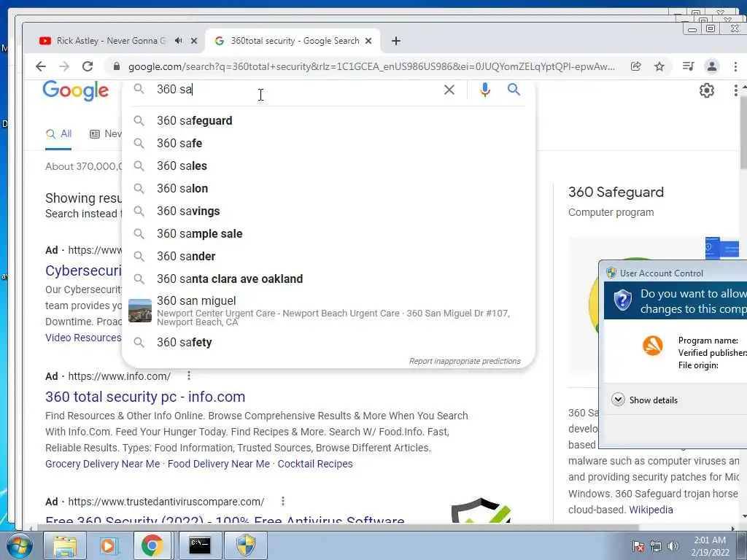Go back to previous page in Chrome
The width and height of the screenshot is (747, 560).
coord(41,66)
